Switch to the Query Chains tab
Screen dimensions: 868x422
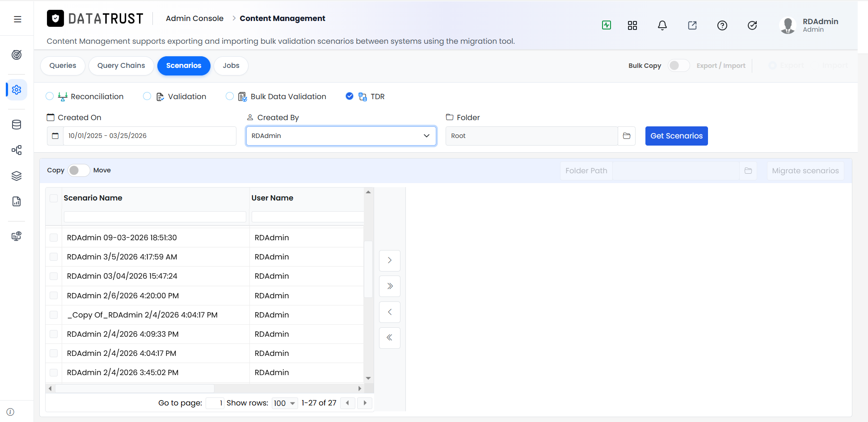[x=121, y=66]
